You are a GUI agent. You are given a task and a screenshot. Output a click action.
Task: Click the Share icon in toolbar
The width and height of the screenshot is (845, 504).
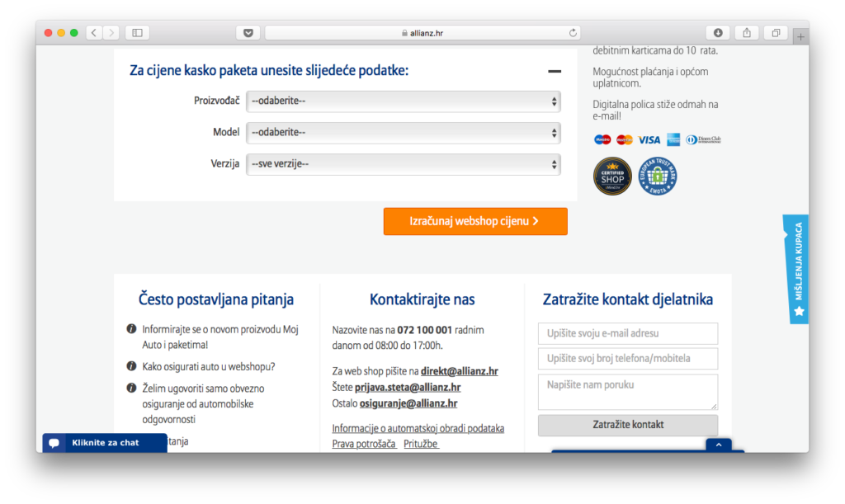[747, 33]
